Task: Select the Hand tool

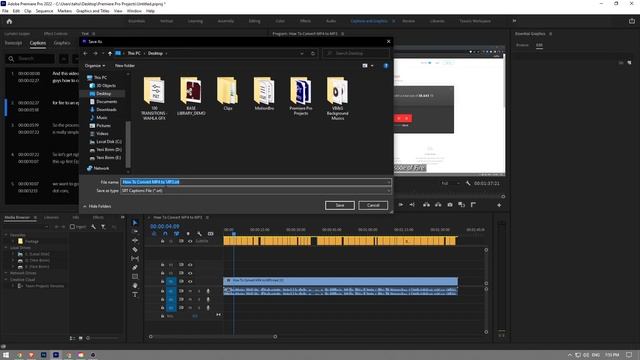Action: click(135, 285)
